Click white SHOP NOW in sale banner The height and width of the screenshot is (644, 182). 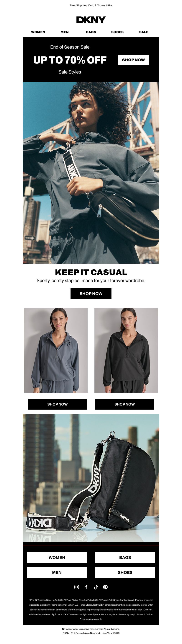point(133,60)
